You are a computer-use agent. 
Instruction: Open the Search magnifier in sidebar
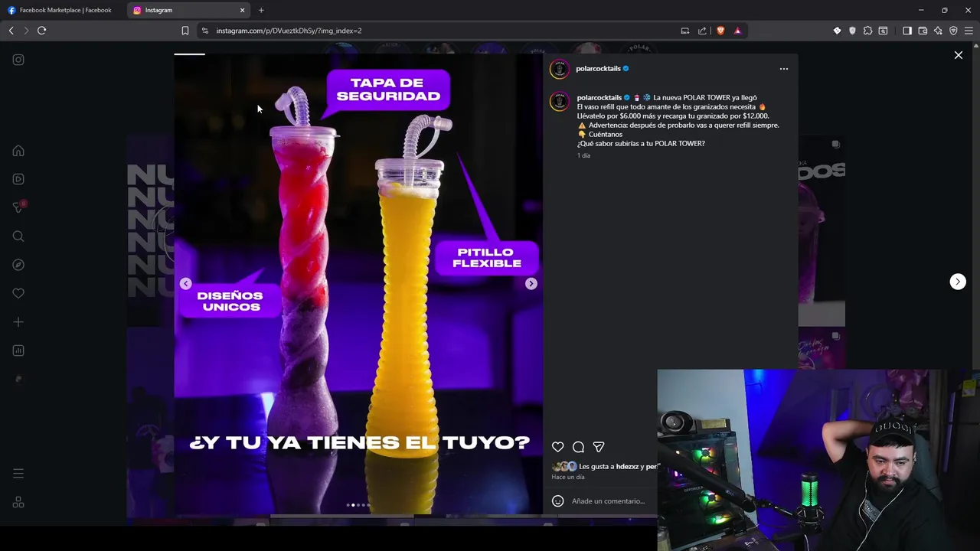point(18,236)
